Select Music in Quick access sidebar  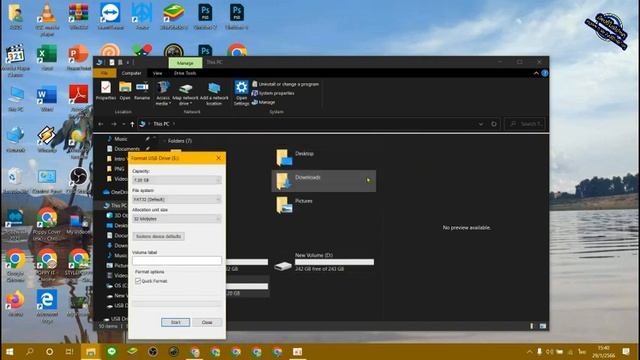120,139
